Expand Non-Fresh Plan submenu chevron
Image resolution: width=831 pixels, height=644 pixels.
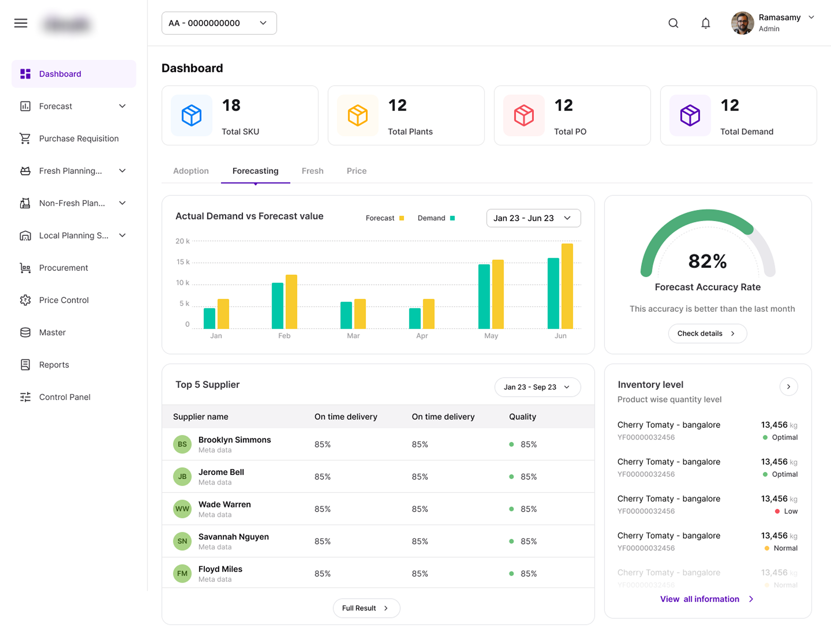(x=123, y=203)
